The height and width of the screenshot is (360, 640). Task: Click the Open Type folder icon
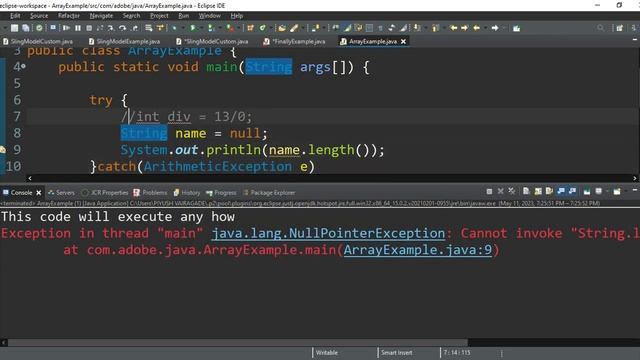click(x=282, y=28)
